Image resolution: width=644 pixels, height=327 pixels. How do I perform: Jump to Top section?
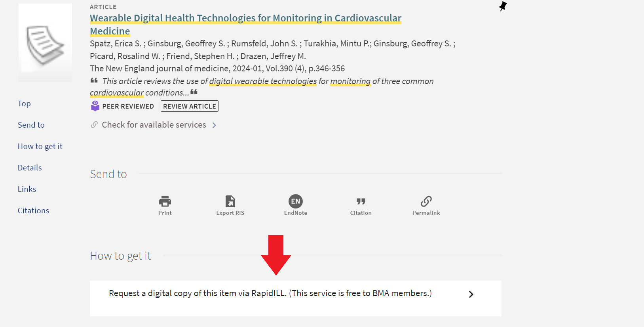[x=24, y=103]
